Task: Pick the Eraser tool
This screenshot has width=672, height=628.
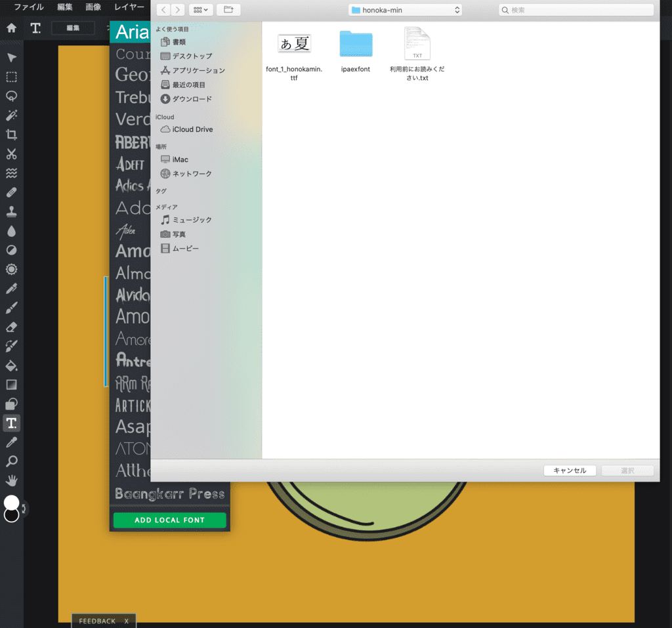Action: [10, 326]
